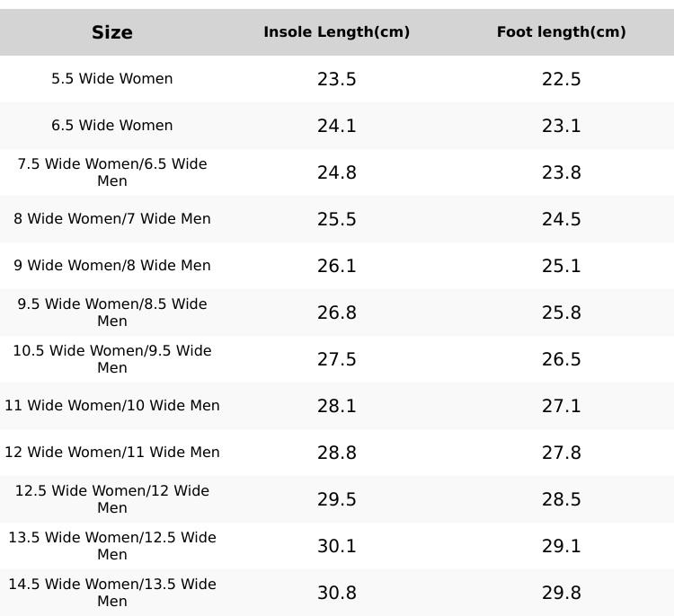Click the 29.8 foot length value

click(x=562, y=593)
